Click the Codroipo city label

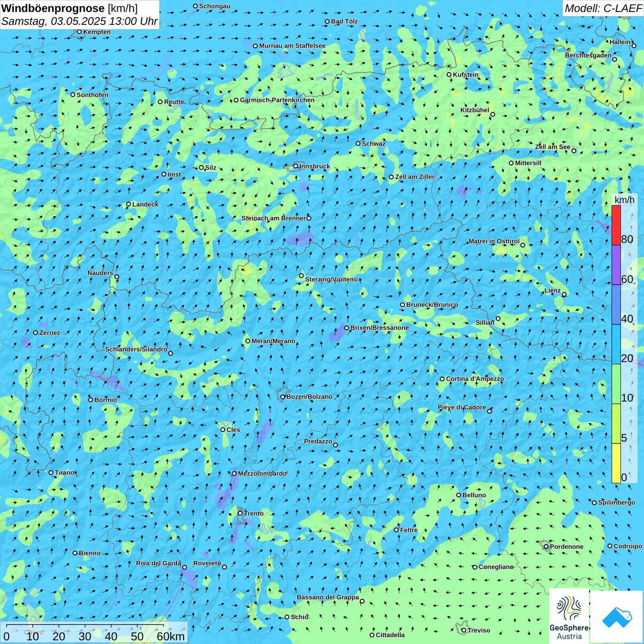[x=628, y=546]
